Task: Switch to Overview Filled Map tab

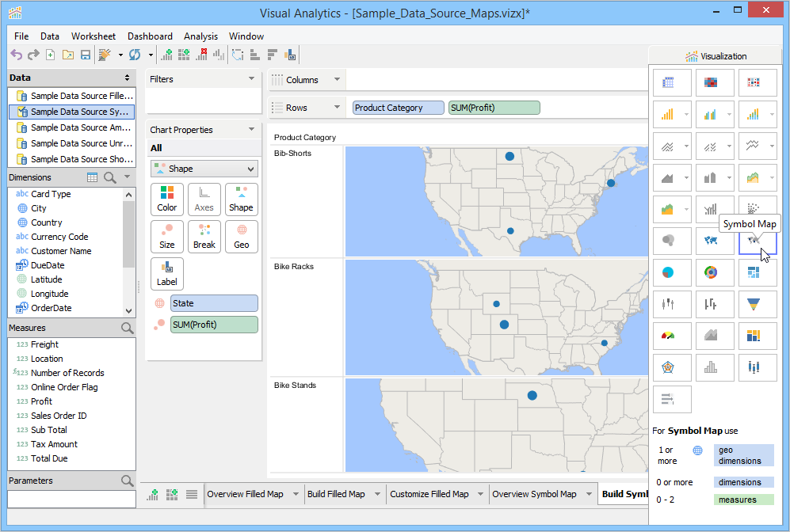Action: pos(245,494)
